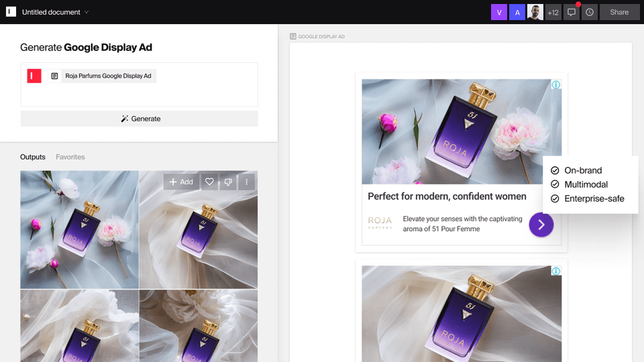Toggle the Multimodal check item
Viewport: 644px width, 362px height.
click(579, 184)
